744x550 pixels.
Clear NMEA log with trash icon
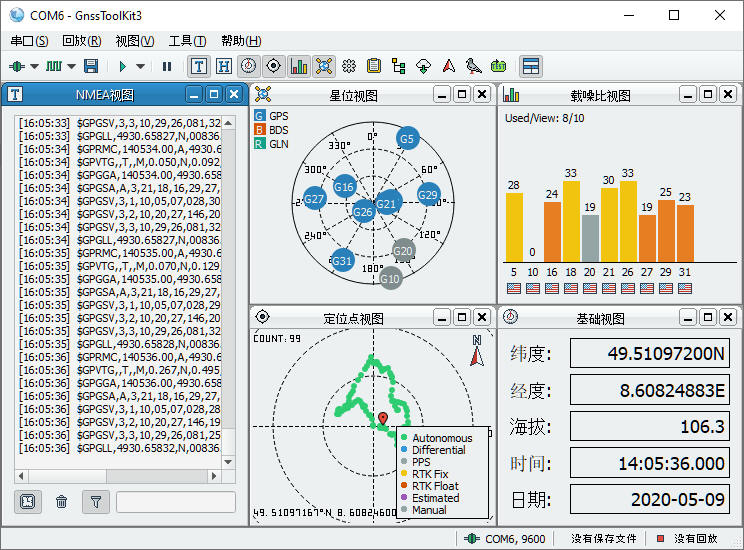[61, 502]
